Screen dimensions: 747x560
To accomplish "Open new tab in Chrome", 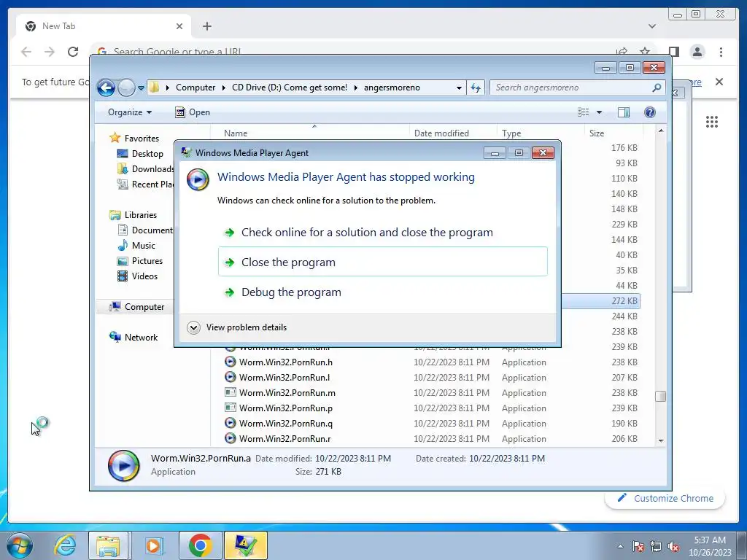I will coord(206,26).
